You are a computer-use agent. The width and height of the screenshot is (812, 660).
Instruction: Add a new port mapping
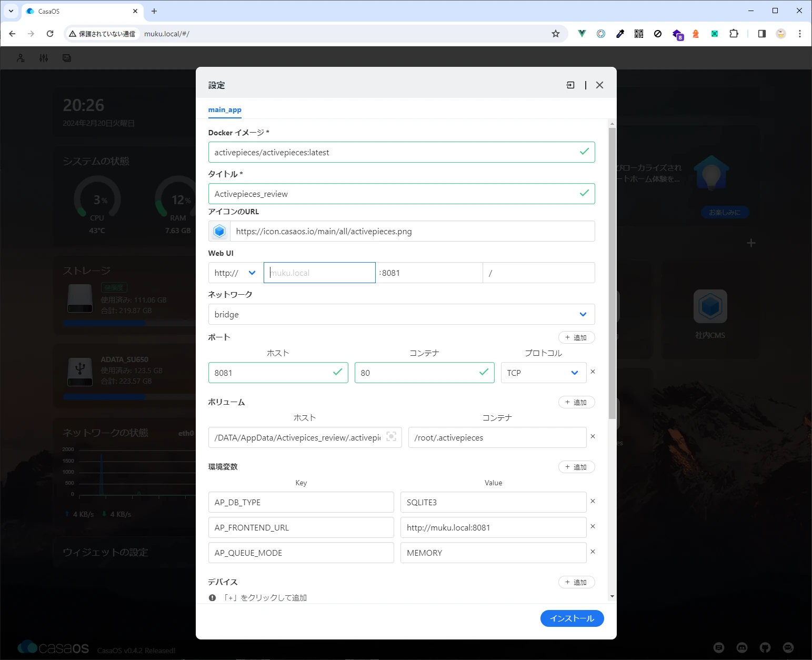point(576,337)
